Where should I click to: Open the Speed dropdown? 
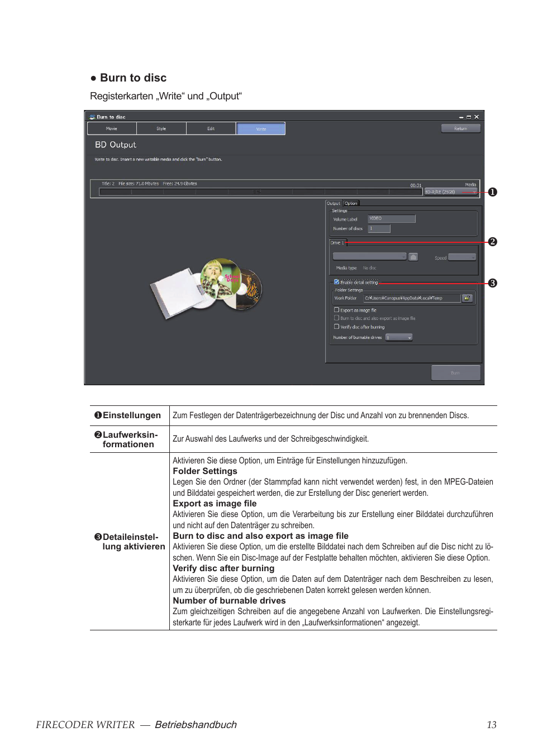[462, 257]
